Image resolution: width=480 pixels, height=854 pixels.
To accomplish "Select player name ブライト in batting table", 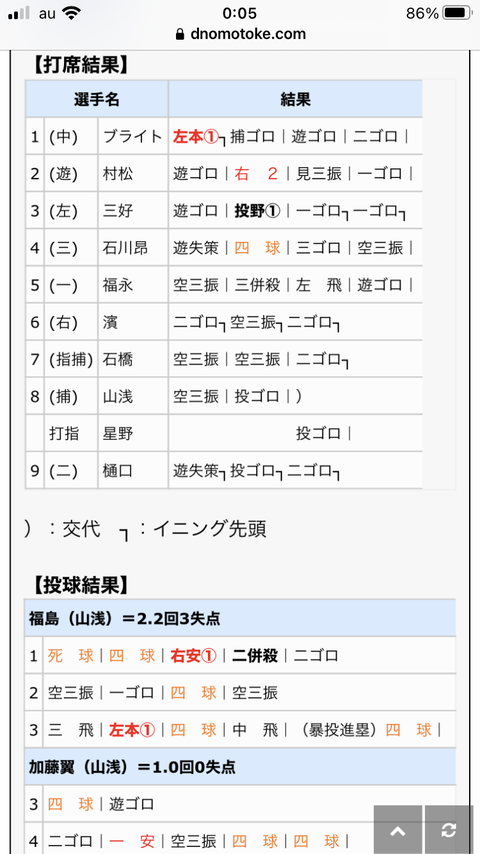I will (x=132, y=137).
